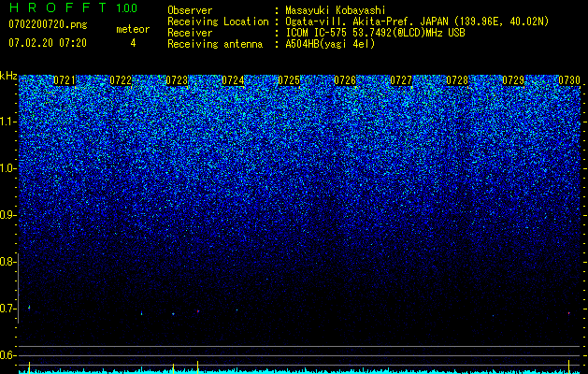Viewport: 588px width, 374px height.
Task: Click the 0729 time marker
Action: pos(513,80)
